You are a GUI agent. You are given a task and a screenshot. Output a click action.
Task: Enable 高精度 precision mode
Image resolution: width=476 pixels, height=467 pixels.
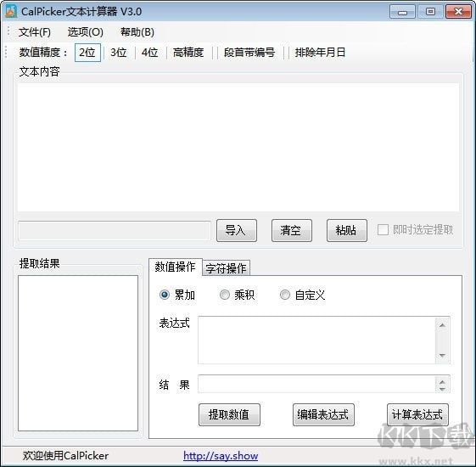[188, 53]
